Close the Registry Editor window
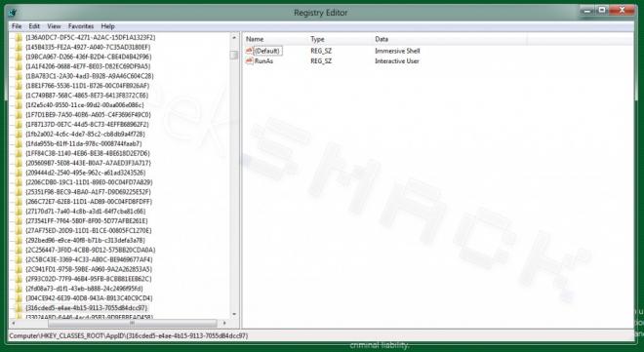644x352 pixels. tap(623, 11)
